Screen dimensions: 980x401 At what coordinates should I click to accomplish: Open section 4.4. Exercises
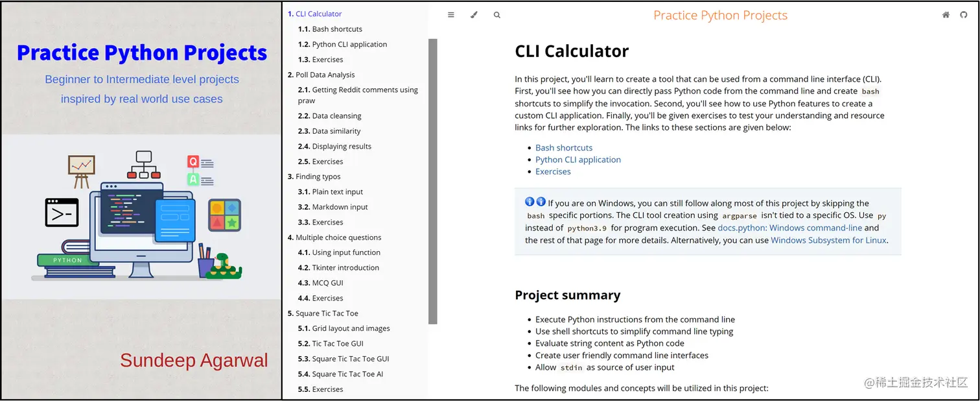tap(320, 298)
